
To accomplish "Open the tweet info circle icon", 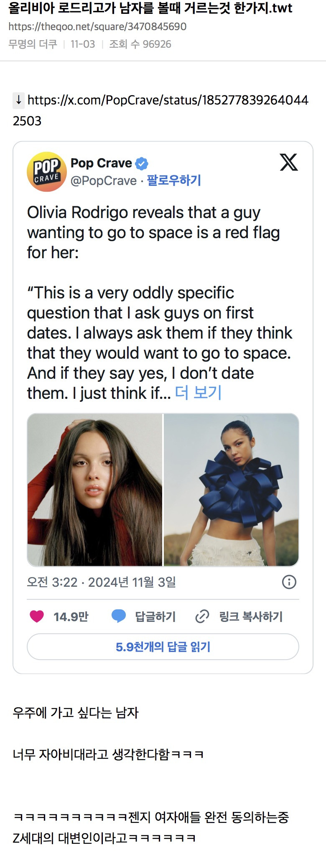I will click(289, 582).
